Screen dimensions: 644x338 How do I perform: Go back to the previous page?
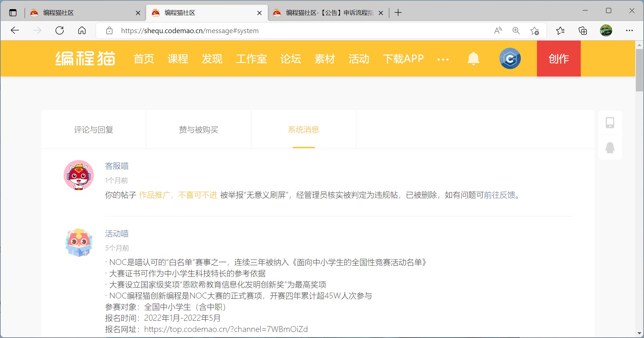(15, 30)
